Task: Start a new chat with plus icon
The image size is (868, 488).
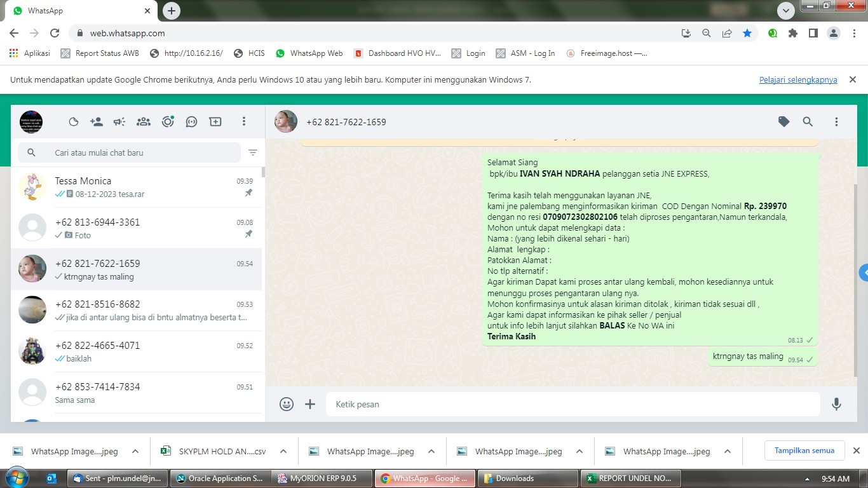Action: [215, 122]
